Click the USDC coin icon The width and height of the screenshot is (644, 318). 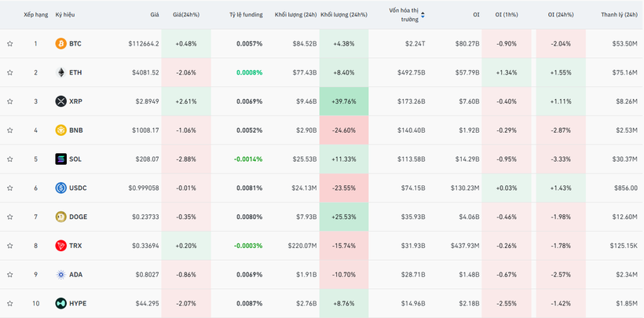tap(60, 188)
